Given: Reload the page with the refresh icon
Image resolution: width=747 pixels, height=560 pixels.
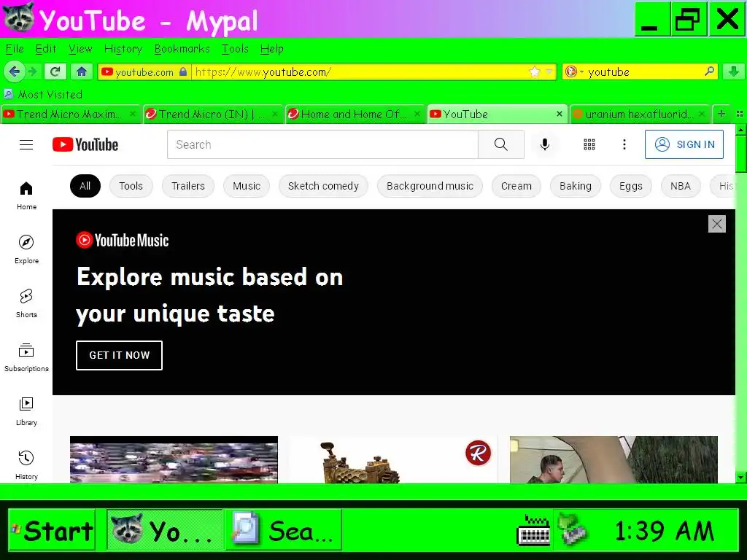Looking at the screenshot, I should click(x=55, y=72).
